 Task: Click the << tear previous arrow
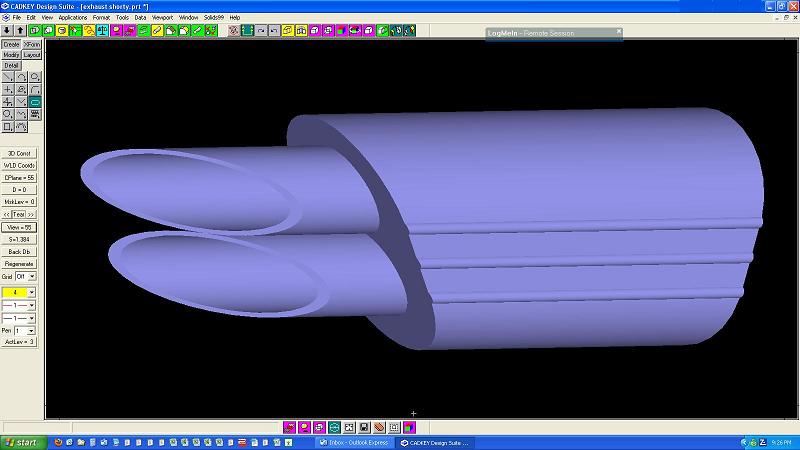[6, 214]
